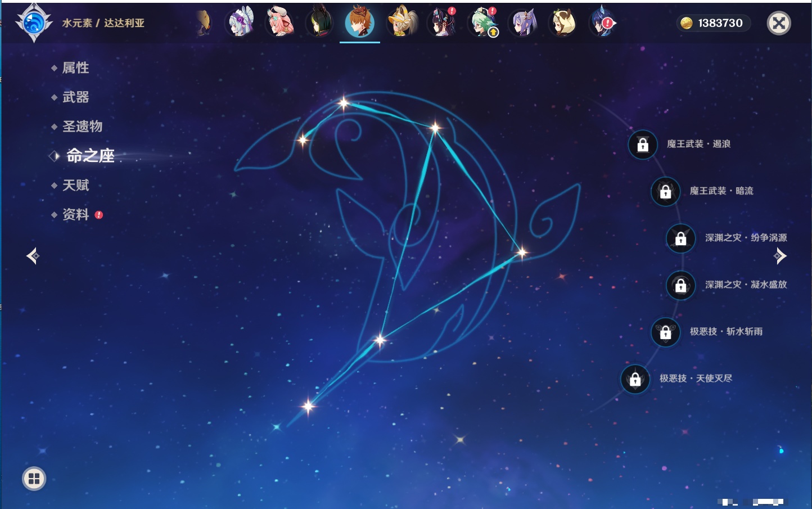
Task: Choose the blonde ponytail avatar with yellow hat
Action: [402, 22]
